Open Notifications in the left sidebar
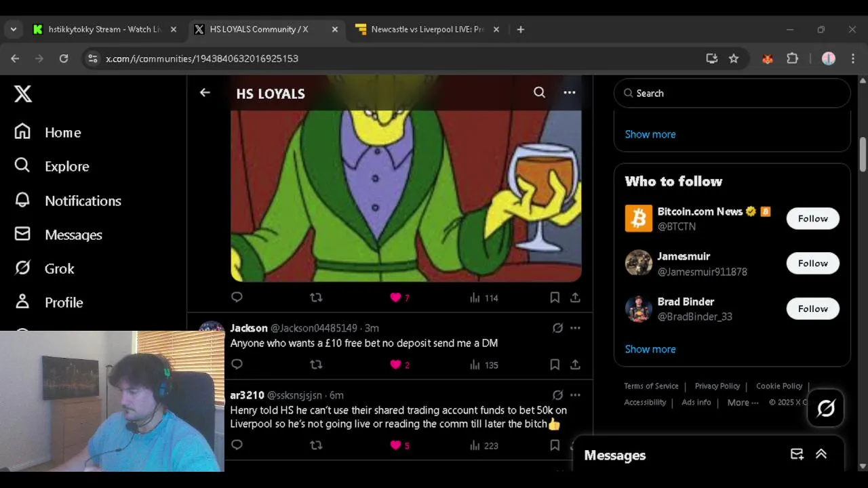Image resolution: width=868 pixels, height=488 pixels. (x=68, y=201)
